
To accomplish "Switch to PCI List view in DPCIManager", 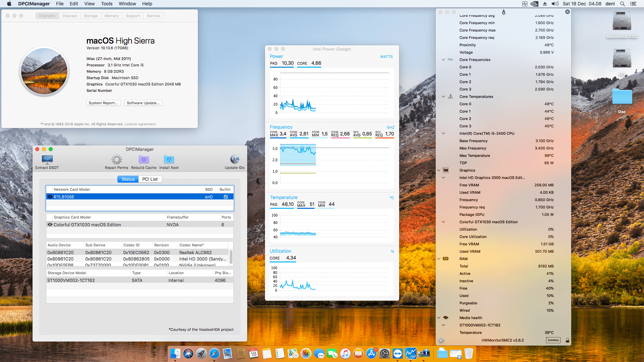I will (x=150, y=179).
